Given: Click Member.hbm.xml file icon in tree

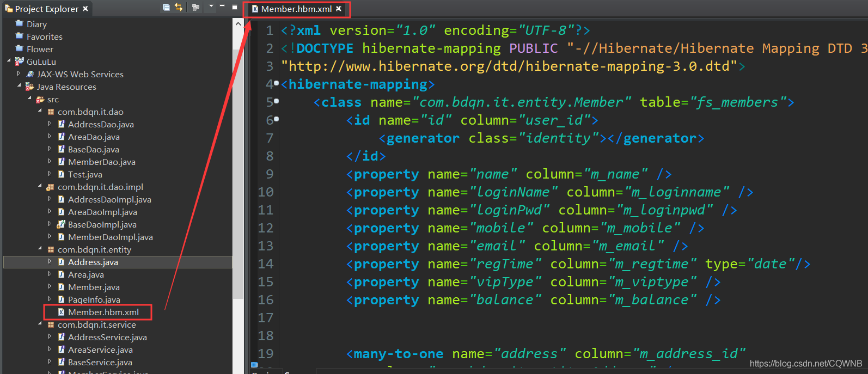Looking at the screenshot, I should coord(61,312).
